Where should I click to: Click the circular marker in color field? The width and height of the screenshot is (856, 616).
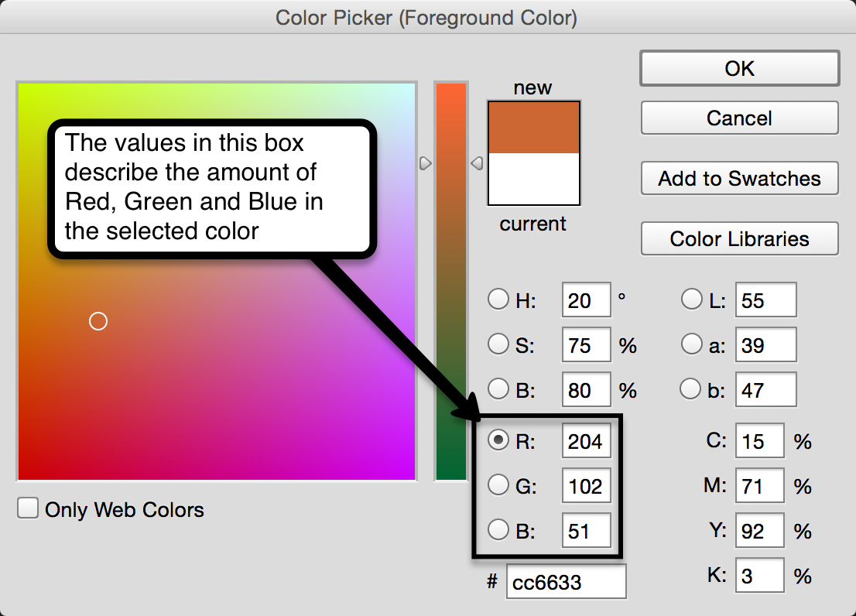tap(98, 321)
